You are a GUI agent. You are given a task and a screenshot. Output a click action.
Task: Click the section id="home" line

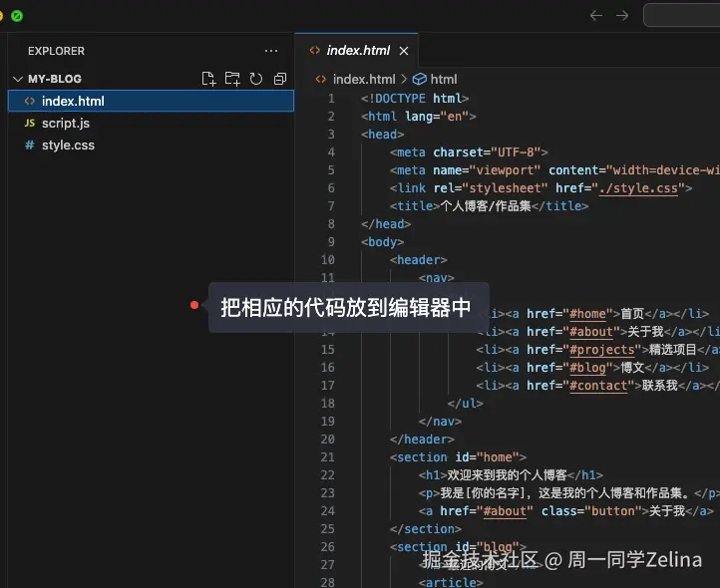click(x=458, y=457)
